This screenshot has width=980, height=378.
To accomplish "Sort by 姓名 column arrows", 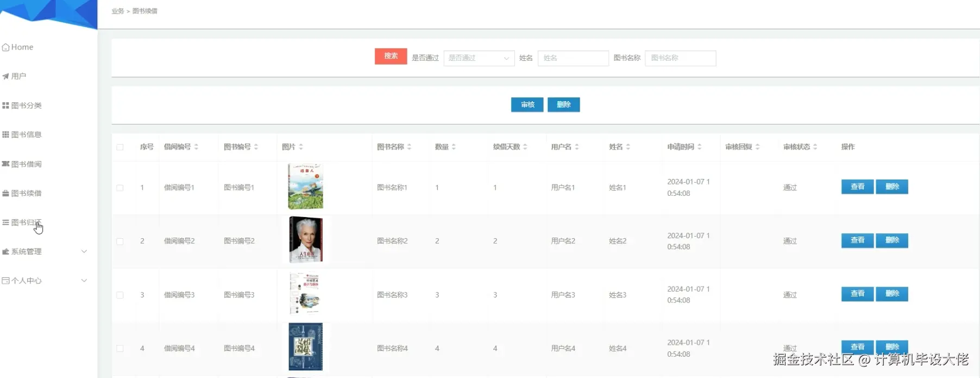I will coord(628,147).
